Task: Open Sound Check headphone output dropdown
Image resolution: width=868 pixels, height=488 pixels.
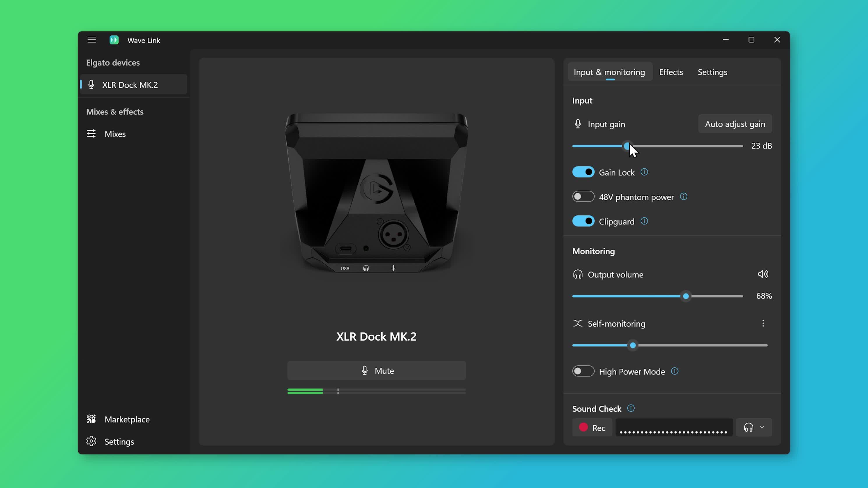Action: click(754, 428)
